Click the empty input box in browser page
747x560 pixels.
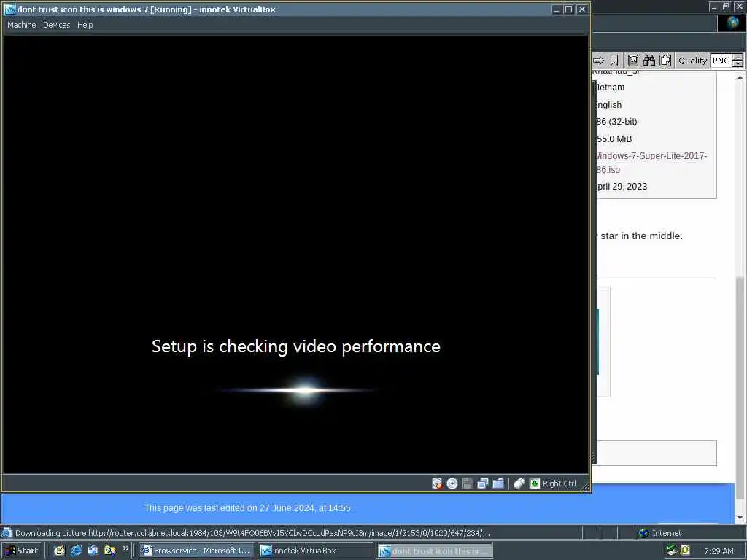click(657, 453)
